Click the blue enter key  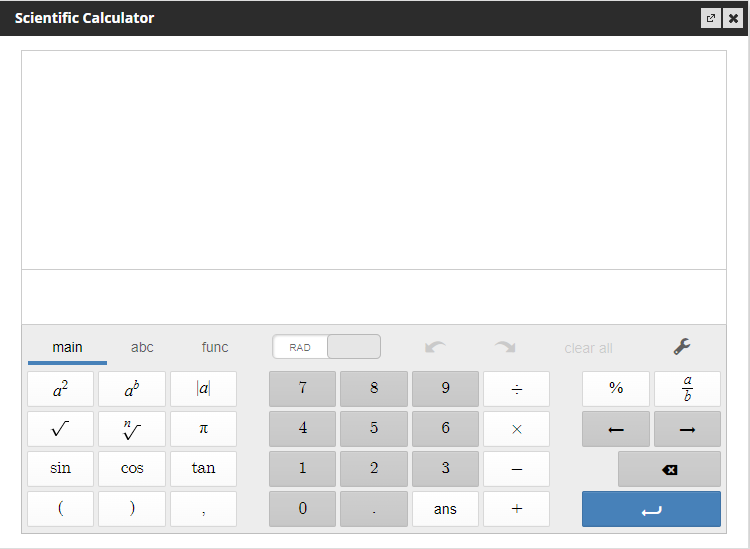click(x=651, y=509)
